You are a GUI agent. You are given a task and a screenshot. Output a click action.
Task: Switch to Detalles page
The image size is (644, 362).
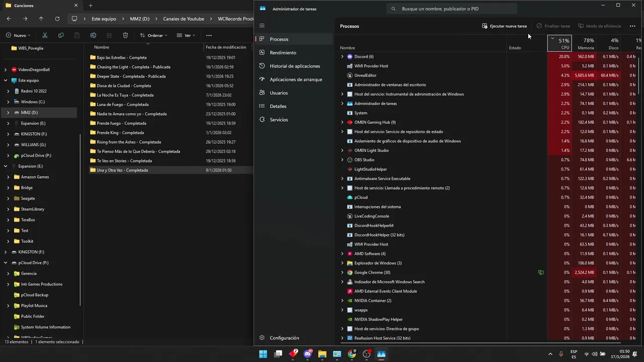pyautogui.click(x=294, y=106)
